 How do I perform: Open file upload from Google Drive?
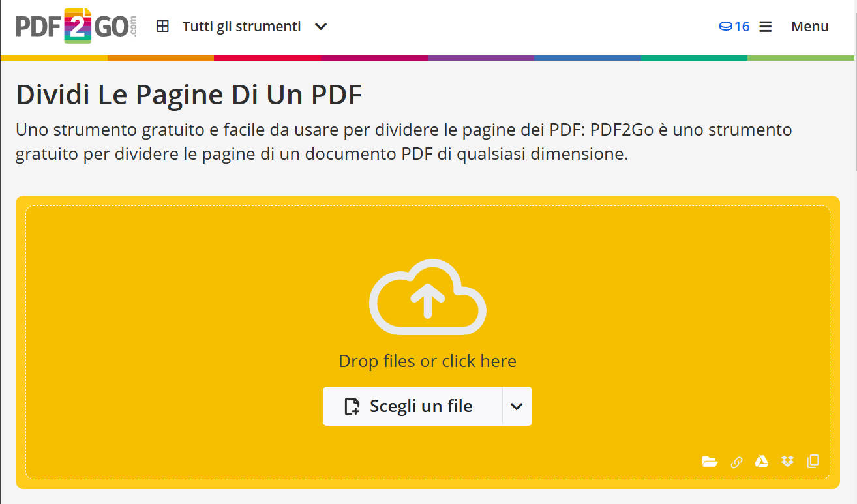(x=762, y=462)
